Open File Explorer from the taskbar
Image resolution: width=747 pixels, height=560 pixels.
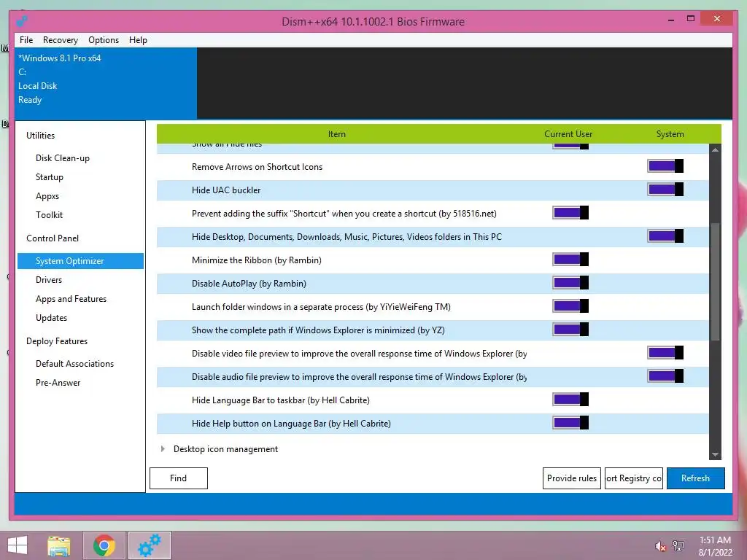pos(59,545)
